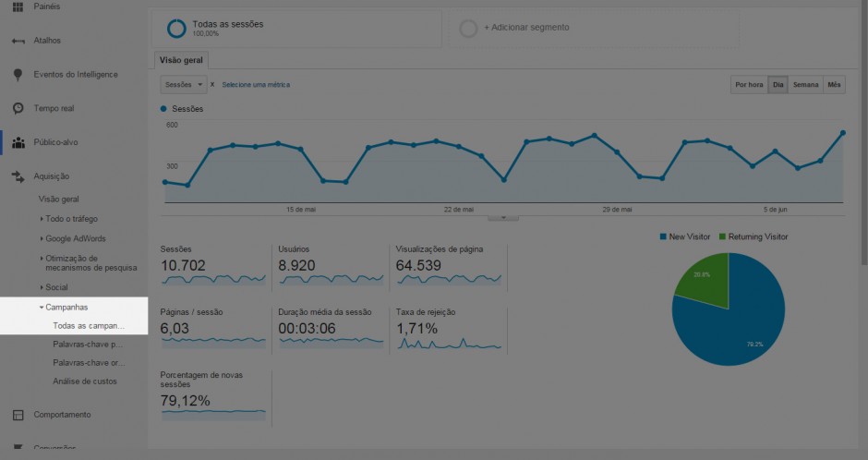The width and height of the screenshot is (868, 460).
Task: Open the Sessões metric dropdown
Action: pos(184,85)
